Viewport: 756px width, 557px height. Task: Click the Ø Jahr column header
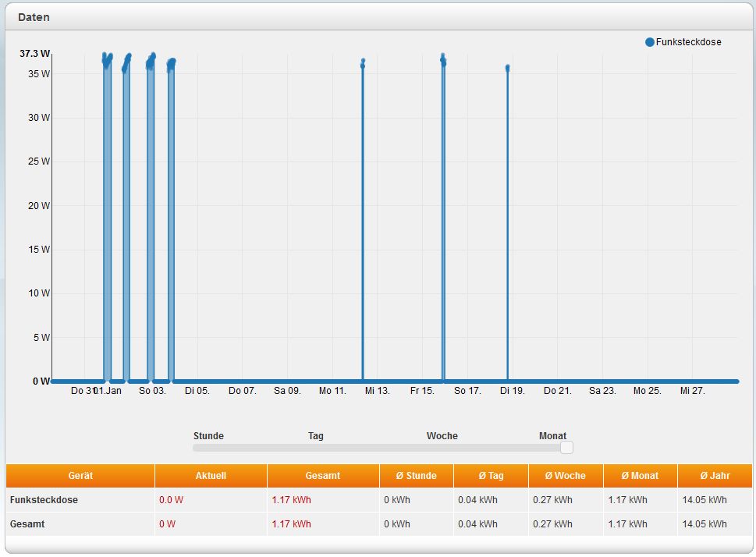pyautogui.click(x=714, y=476)
